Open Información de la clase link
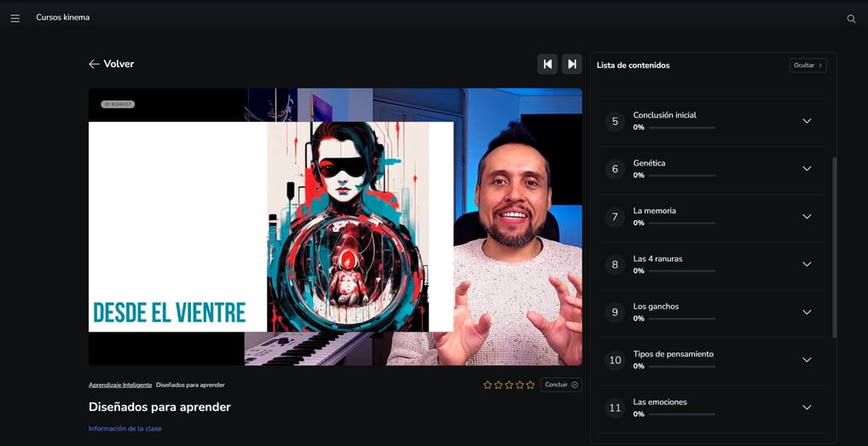The height and width of the screenshot is (446, 868). [x=125, y=428]
